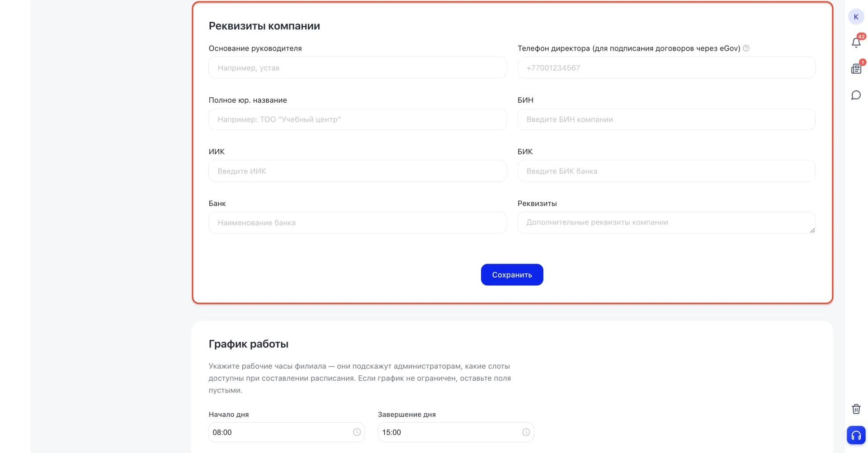The width and height of the screenshot is (868, 453).
Task: Click the Наименование банка input field
Action: (x=357, y=222)
